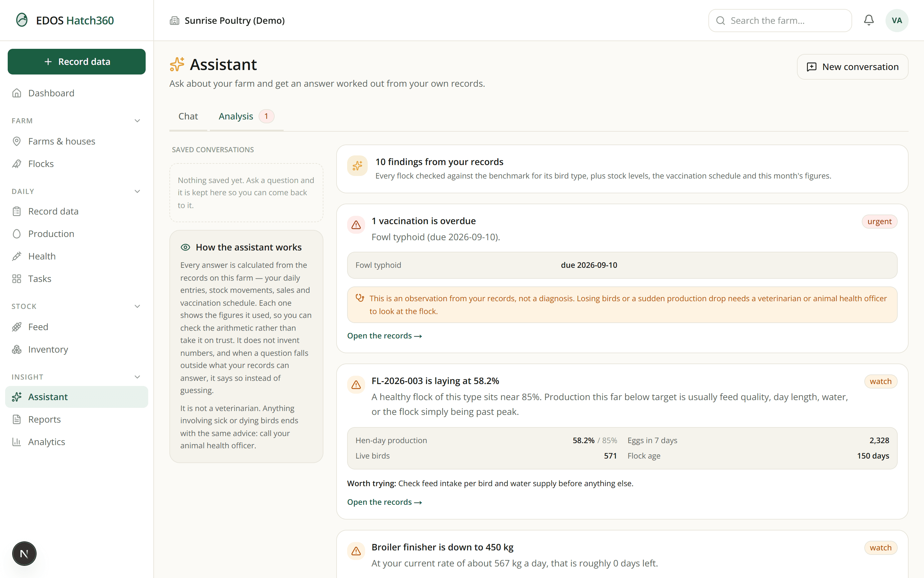This screenshot has width=924, height=578.
Task: Collapse the INSIGHT sidebar section
Action: 137,377
